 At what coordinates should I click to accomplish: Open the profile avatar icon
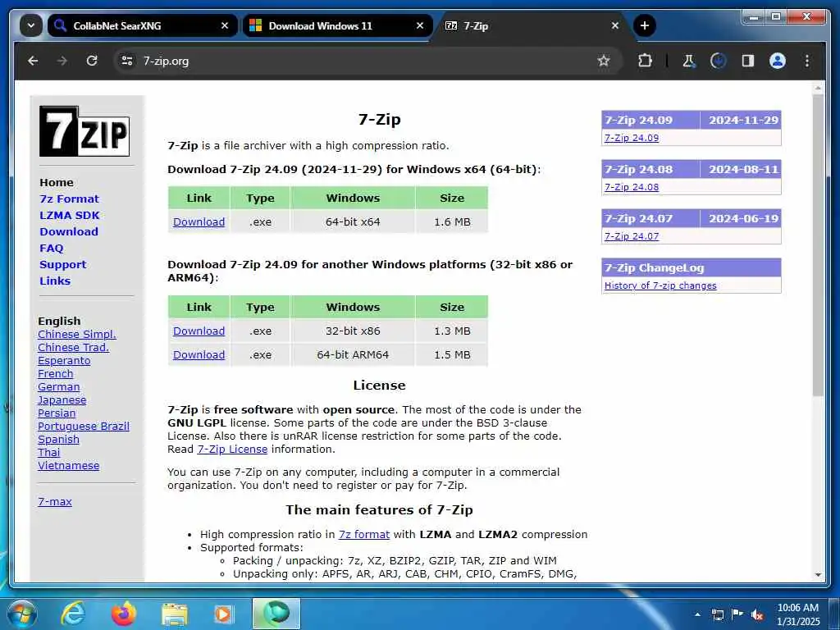[x=778, y=61]
